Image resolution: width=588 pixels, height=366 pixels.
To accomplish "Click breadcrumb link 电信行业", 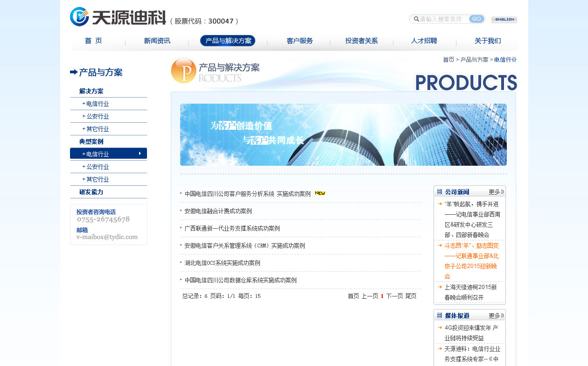I will tap(505, 60).
